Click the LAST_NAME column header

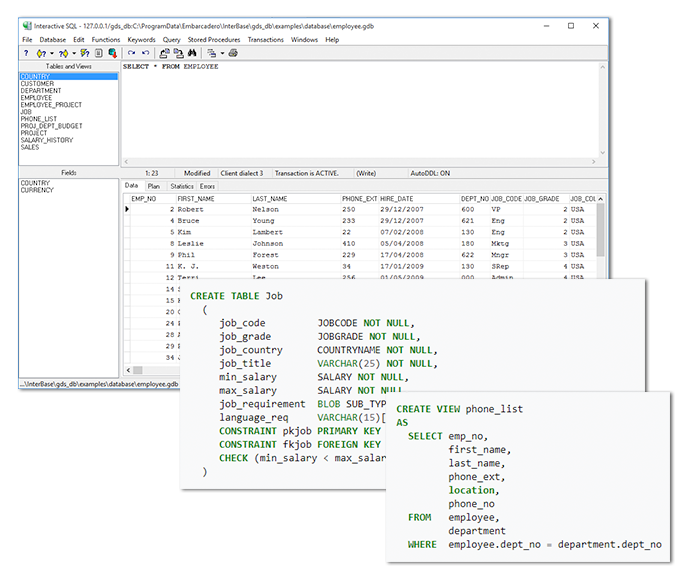coord(269,199)
